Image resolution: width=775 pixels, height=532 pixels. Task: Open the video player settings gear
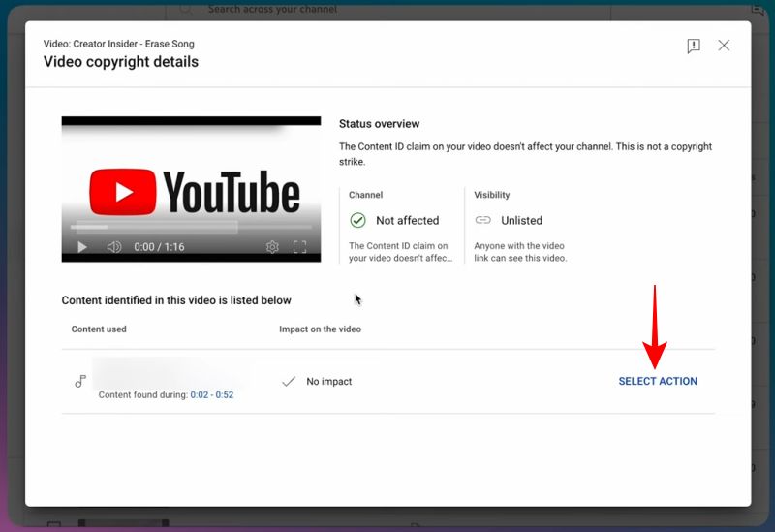272,247
